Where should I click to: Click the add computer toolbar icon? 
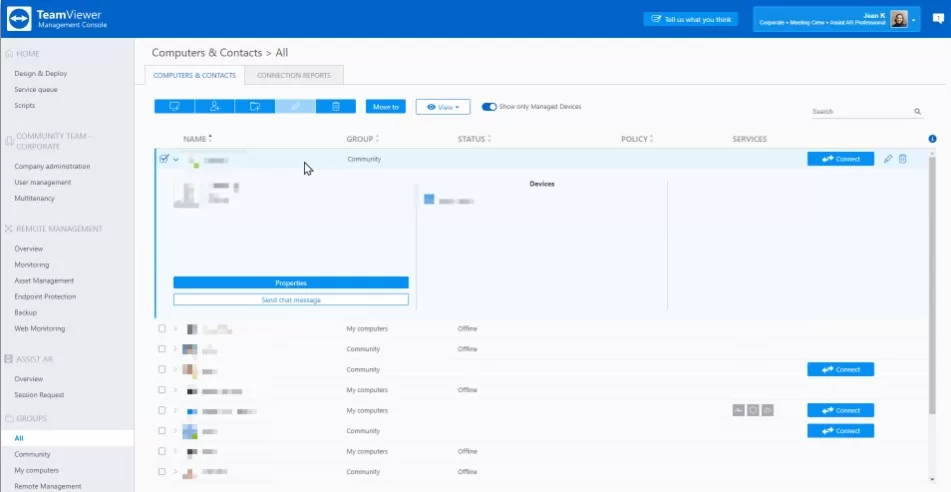(174, 106)
